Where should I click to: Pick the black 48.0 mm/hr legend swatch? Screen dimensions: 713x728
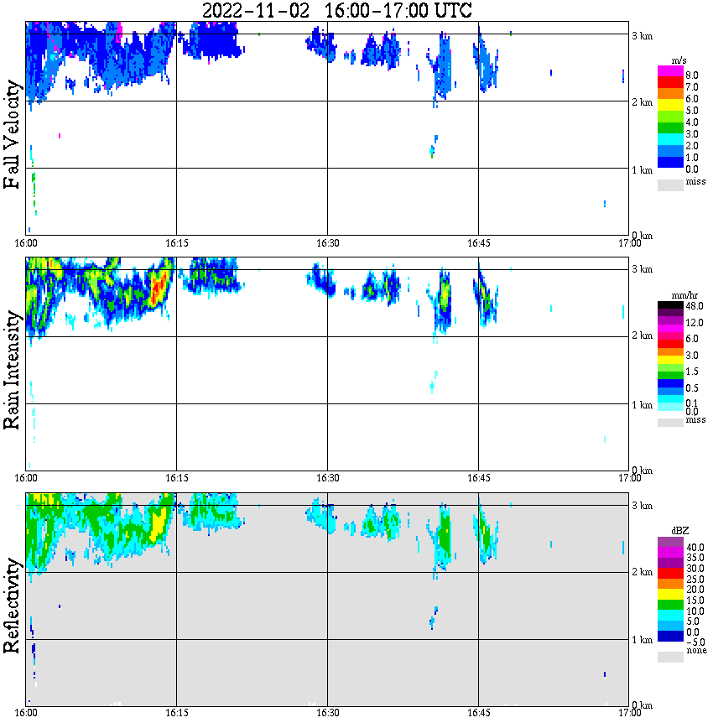point(670,305)
